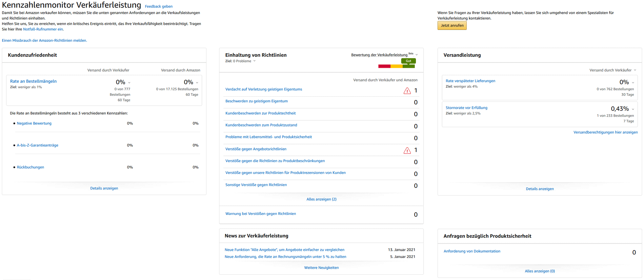This screenshot has height=280, width=644.
Task: Expand Versand durch Amazon 0% chevron
Action: (x=197, y=83)
